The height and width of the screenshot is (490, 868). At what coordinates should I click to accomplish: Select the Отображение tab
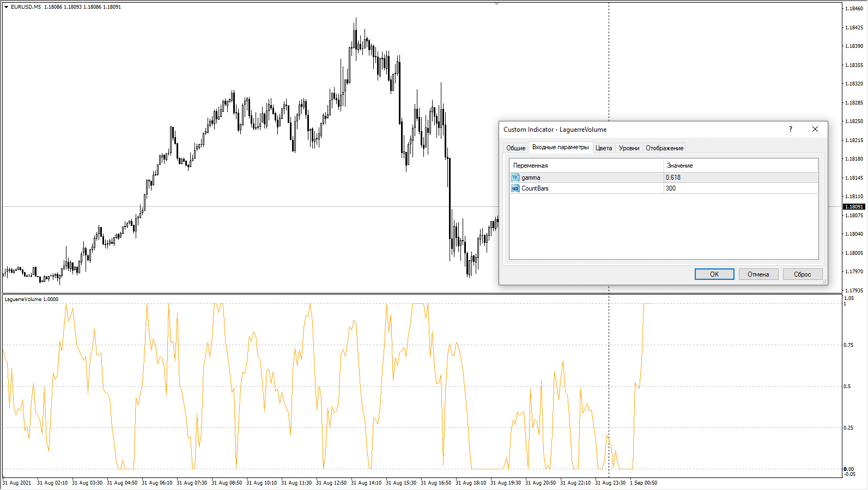coord(664,148)
